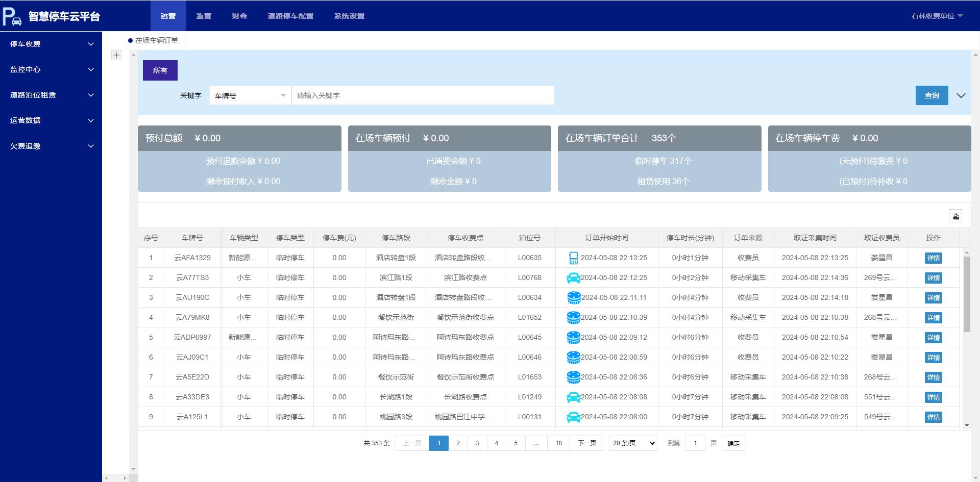Viewport: 980px width, 482px height.
Task: Open 详情 for plate 云A77TS3
Action: click(x=934, y=278)
